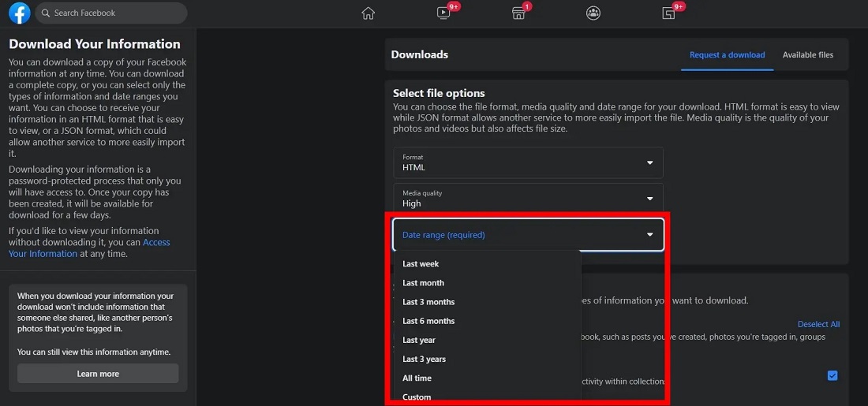Click the Deselect All link

pos(818,324)
